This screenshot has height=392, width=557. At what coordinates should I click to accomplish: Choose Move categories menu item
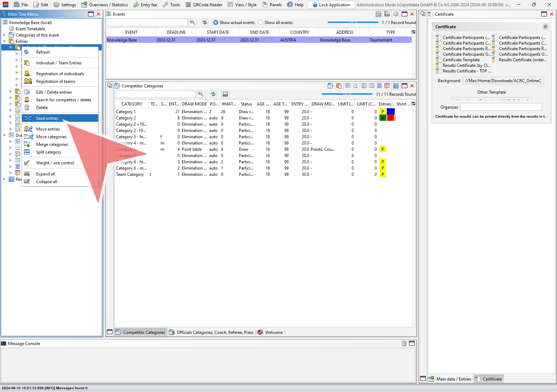tap(60, 137)
